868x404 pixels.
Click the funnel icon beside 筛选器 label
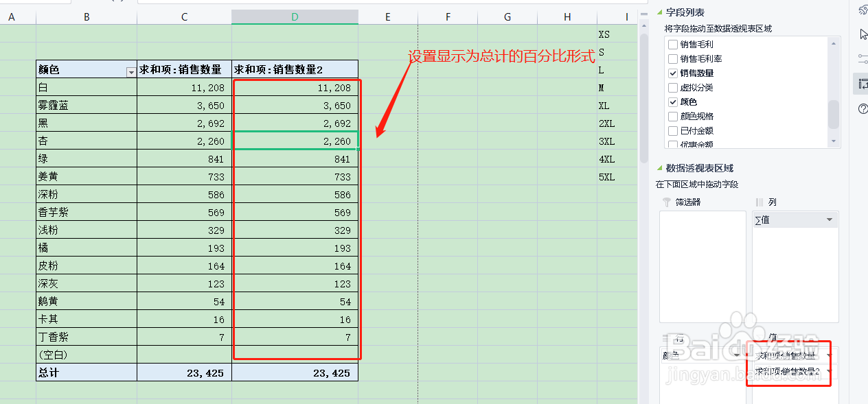(665, 202)
